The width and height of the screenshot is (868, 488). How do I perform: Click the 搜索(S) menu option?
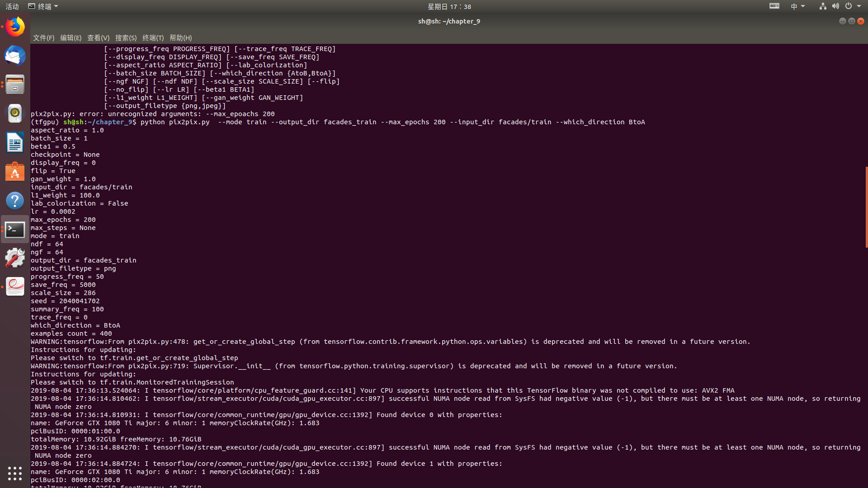[125, 38]
